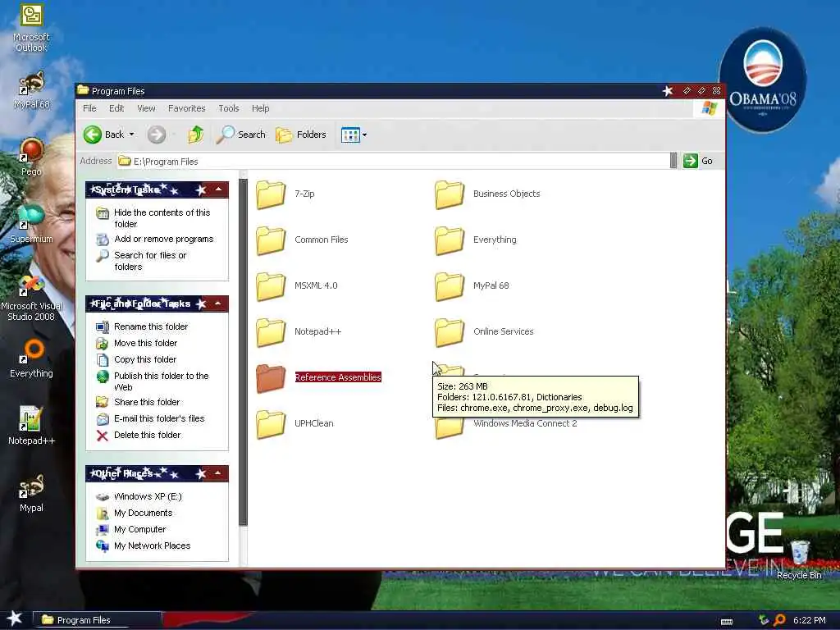
Task: Click the Go button
Action: (x=698, y=161)
